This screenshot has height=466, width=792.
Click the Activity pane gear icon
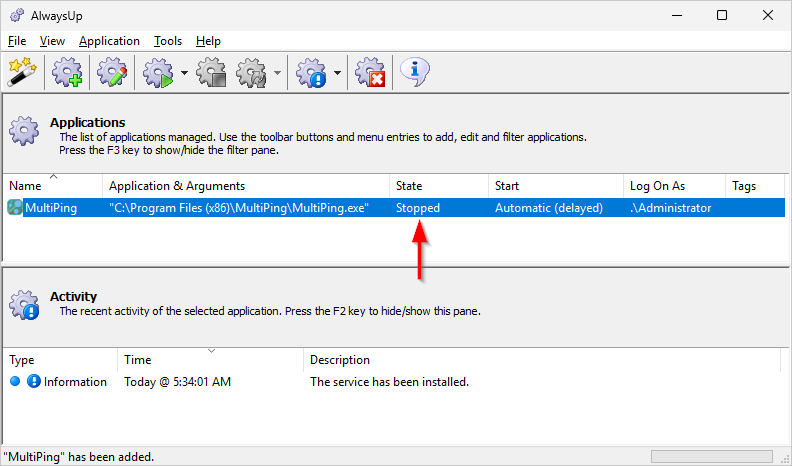[x=24, y=305]
